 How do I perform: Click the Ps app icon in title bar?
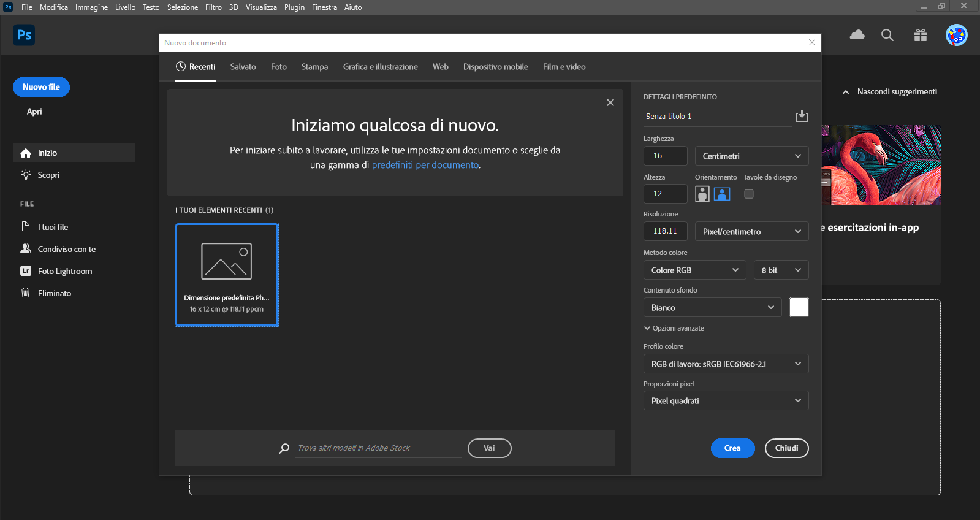coord(8,7)
